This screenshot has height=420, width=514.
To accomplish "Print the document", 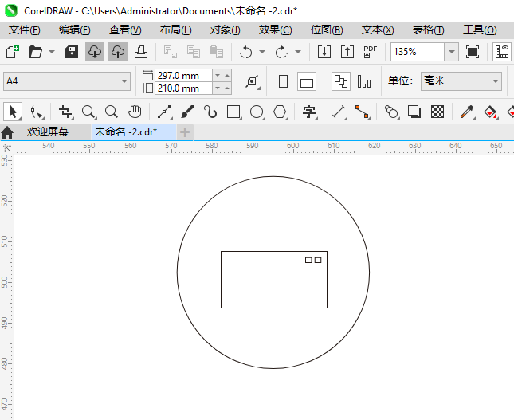I will coord(141,52).
